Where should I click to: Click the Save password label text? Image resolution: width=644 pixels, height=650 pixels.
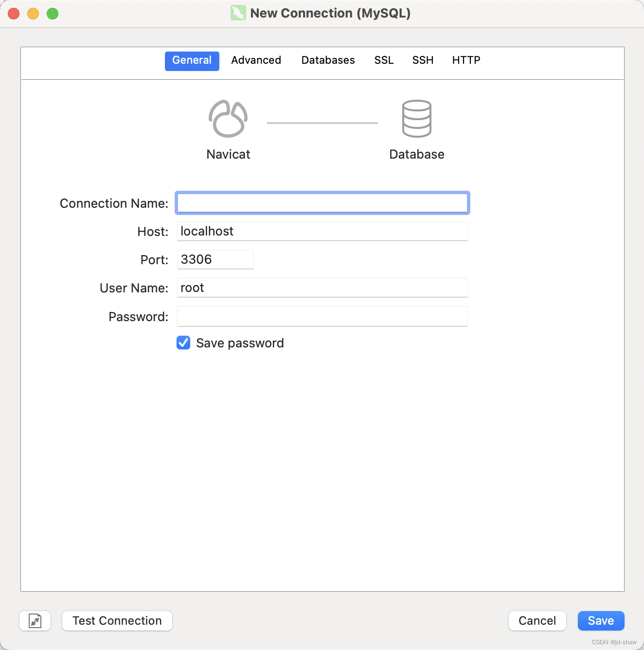coord(240,343)
